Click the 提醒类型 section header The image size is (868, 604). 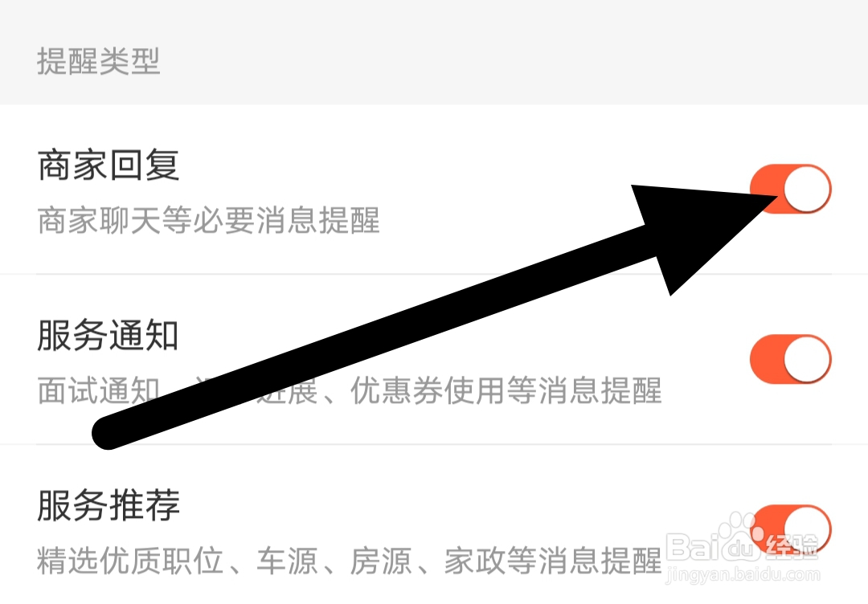(99, 61)
